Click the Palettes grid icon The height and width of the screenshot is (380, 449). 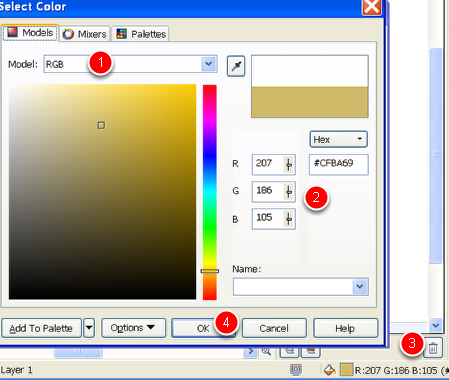click(x=121, y=34)
